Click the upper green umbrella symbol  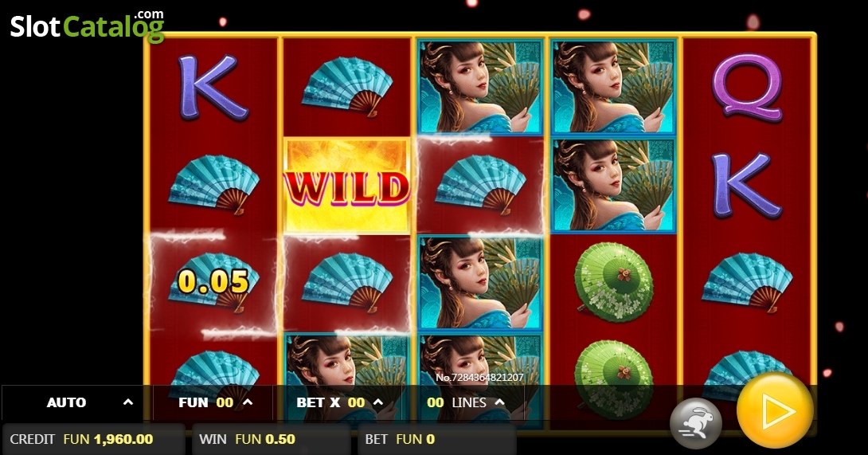coord(613,282)
